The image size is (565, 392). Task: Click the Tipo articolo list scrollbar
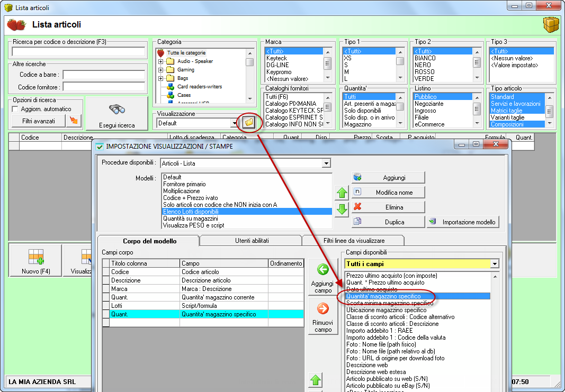click(x=550, y=111)
